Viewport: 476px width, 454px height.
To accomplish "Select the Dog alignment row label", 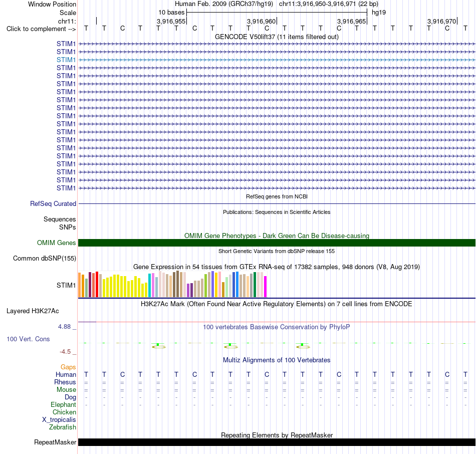I will click(x=71, y=397).
